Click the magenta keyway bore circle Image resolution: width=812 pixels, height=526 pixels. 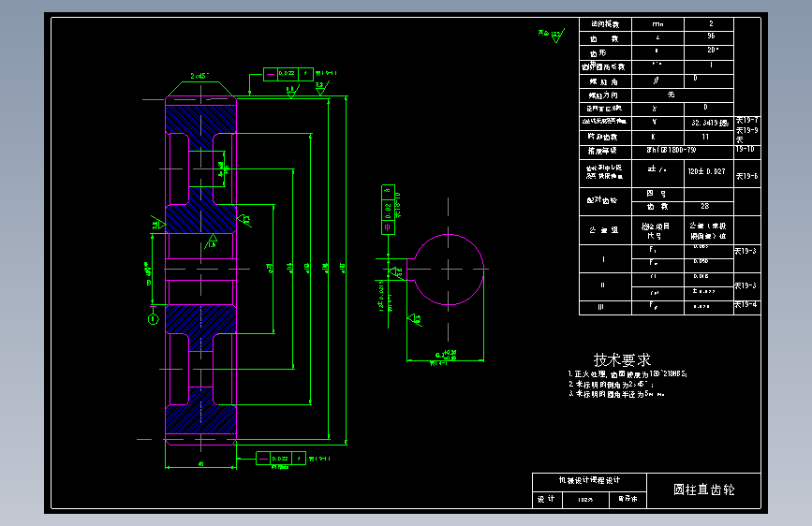point(448,270)
